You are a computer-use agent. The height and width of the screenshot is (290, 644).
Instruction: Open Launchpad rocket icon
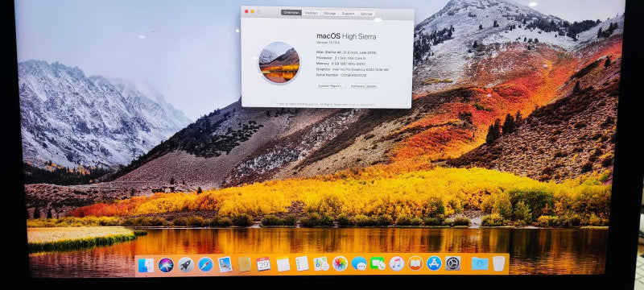click(x=186, y=265)
